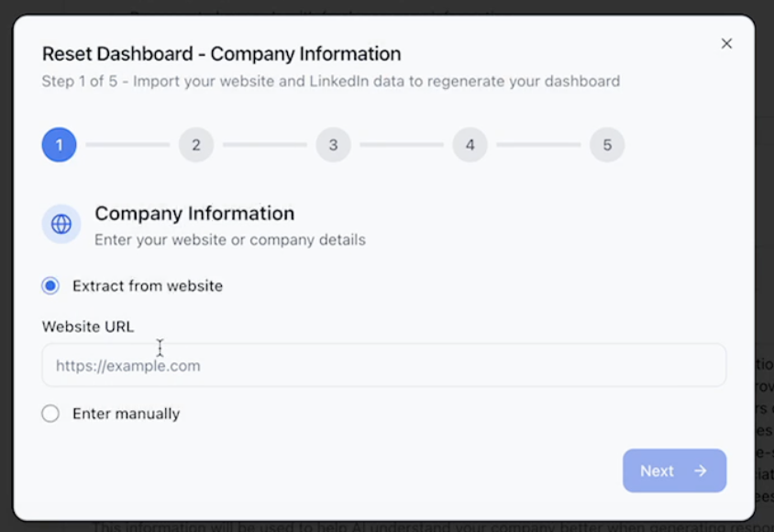Click the "Extract from website" label text
This screenshot has width=774, height=532.
coord(148,286)
